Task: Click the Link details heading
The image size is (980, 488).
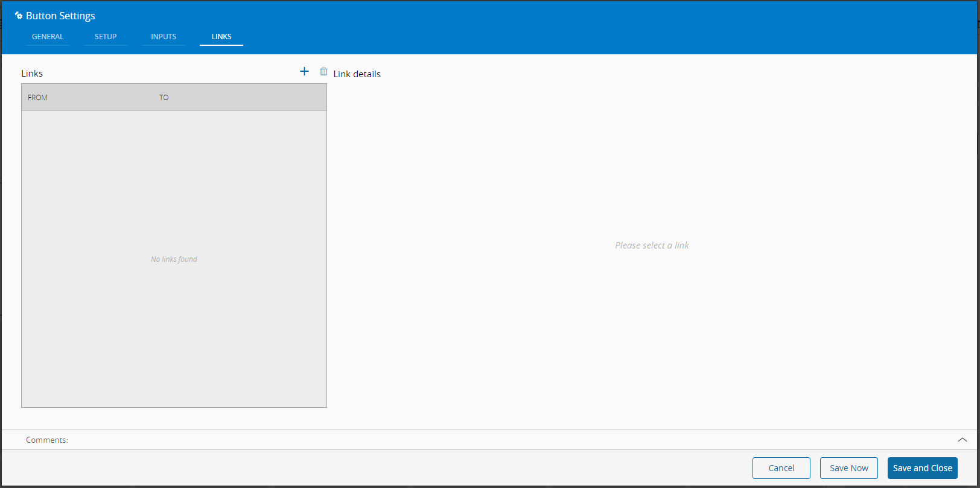Action: [357, 74]
